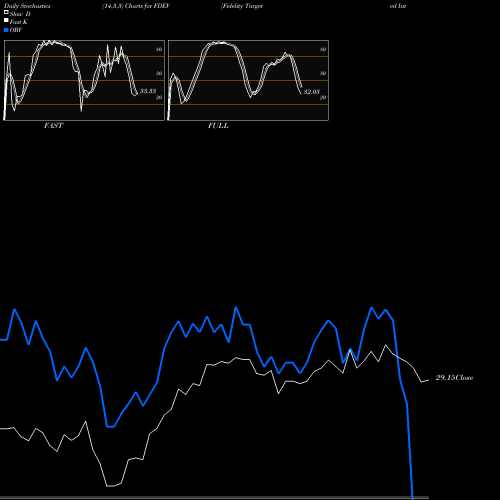Click the 'Charts for FDEV' heading
Viewport: 500px width, 500px height.
click(147, 6)
